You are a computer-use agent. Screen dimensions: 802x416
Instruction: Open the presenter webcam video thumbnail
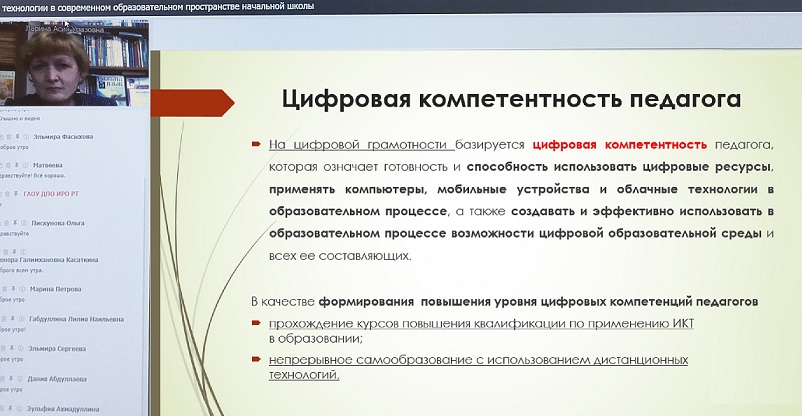(75, 64)
